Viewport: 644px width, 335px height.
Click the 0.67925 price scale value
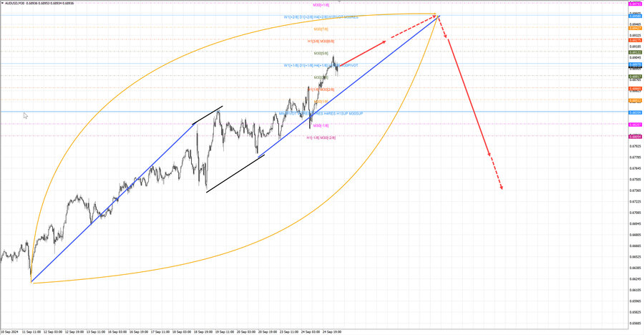pos(636,146)
